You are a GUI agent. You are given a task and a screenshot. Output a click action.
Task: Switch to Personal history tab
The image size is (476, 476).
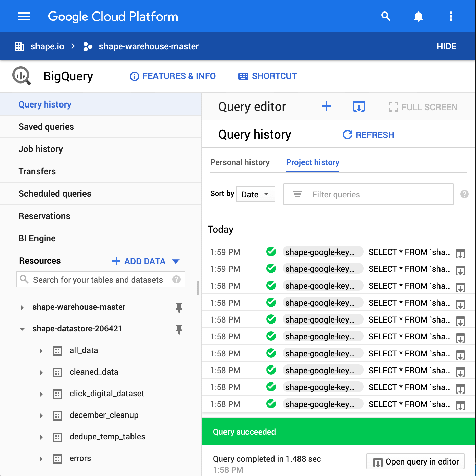pos(240,162)
